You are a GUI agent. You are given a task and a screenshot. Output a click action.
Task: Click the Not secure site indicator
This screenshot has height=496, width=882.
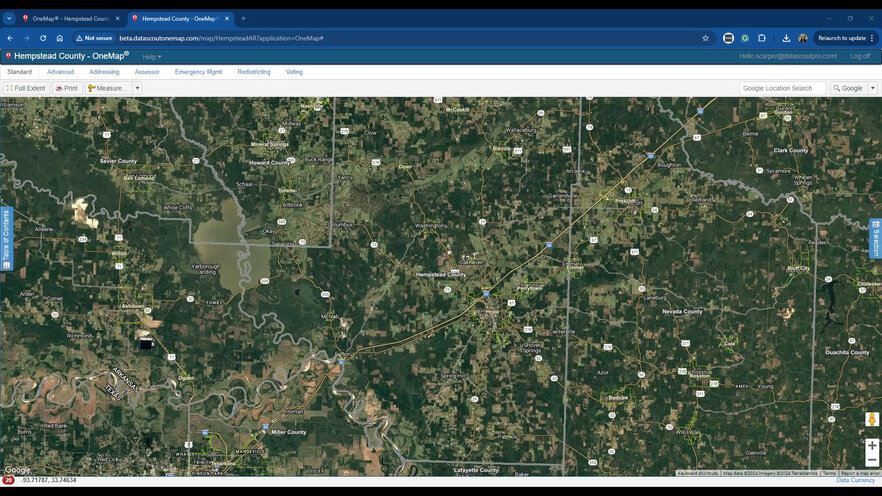tap(94, 38)
